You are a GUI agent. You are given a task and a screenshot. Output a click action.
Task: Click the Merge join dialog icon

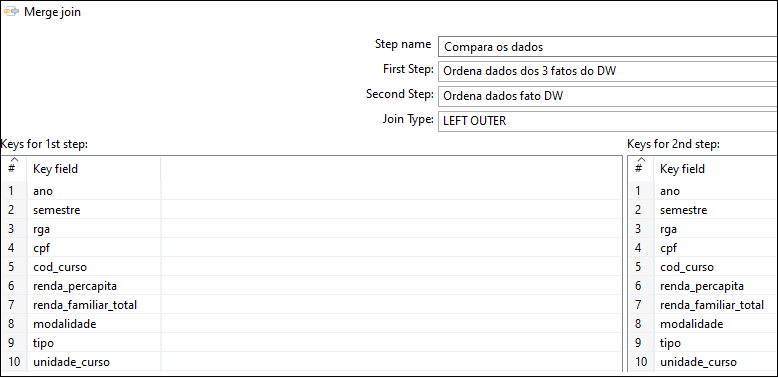11,12
